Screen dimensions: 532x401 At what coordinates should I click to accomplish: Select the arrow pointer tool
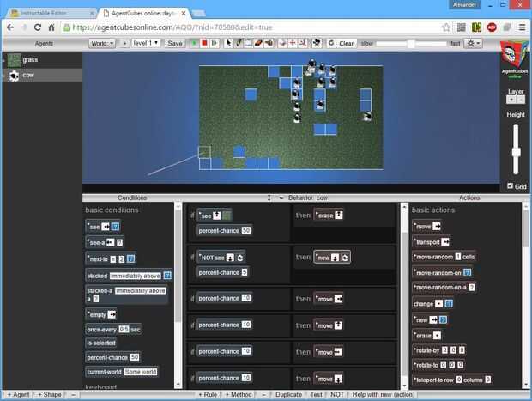pyautogui.click(x=229, y=43)
